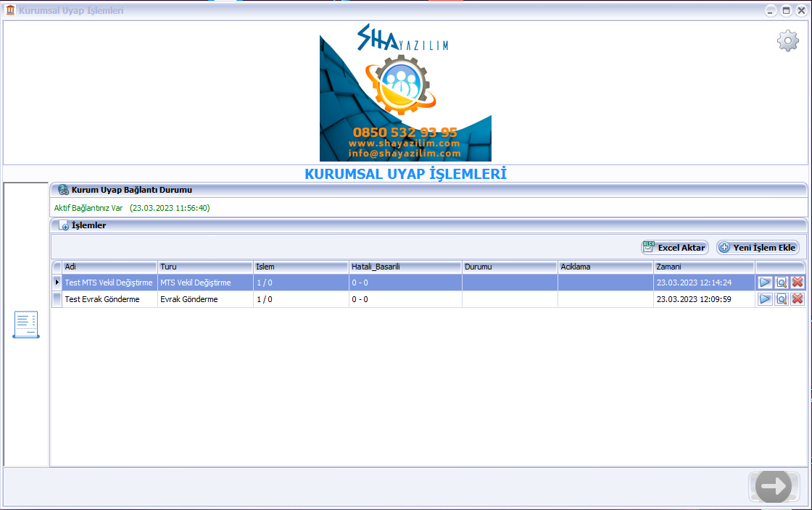This screenshot has height=510, width=812.
Task: Click the 23.03.2023 12:14:24 timestamp cell
Action: click(704, 283)
